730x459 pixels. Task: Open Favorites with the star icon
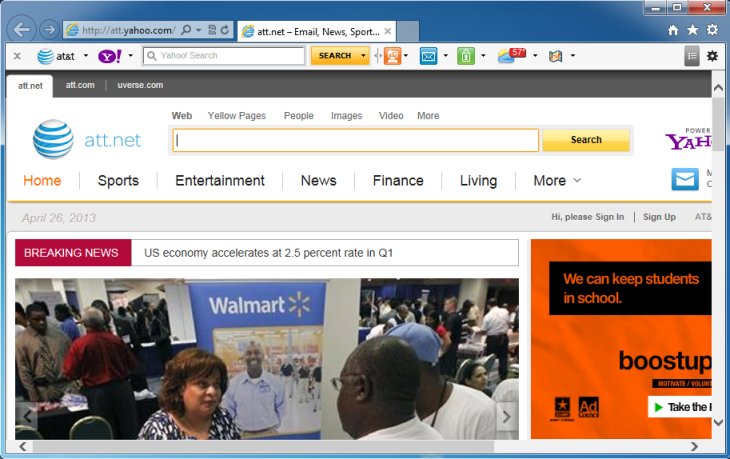coord(693,30)
